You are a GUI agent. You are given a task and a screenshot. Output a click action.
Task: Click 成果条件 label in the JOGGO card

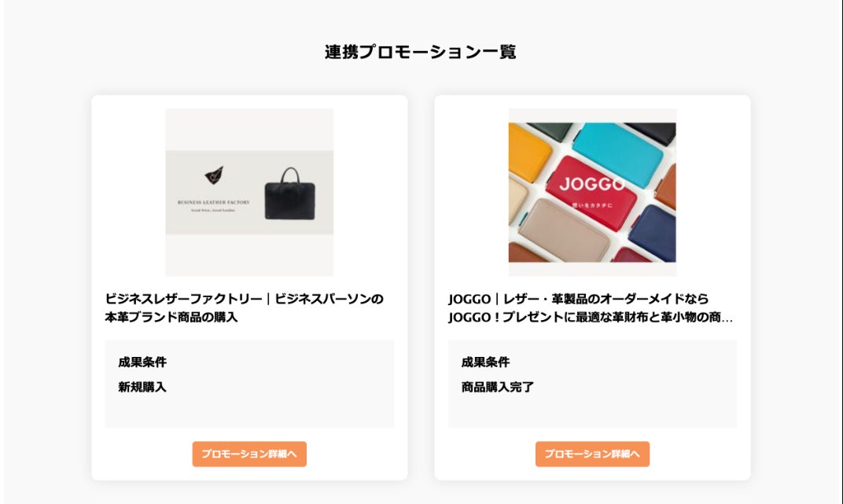click(485, 362)
